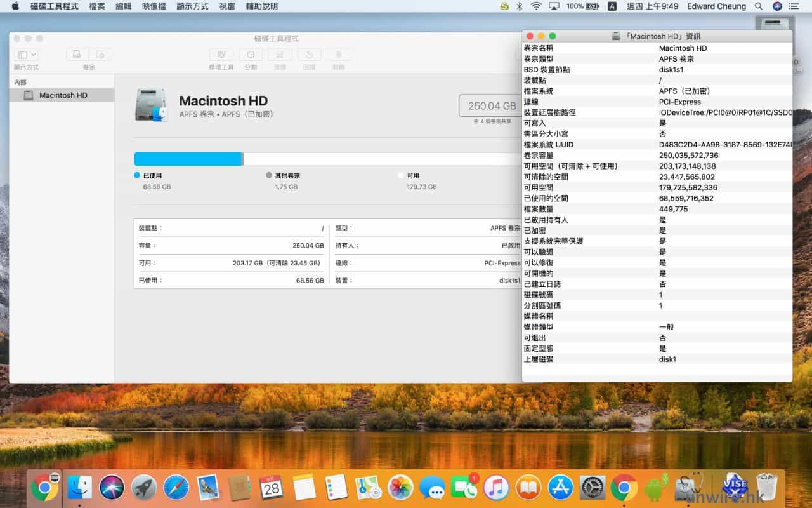
Task: Click the add volume icon
Action: click(77, 55)
